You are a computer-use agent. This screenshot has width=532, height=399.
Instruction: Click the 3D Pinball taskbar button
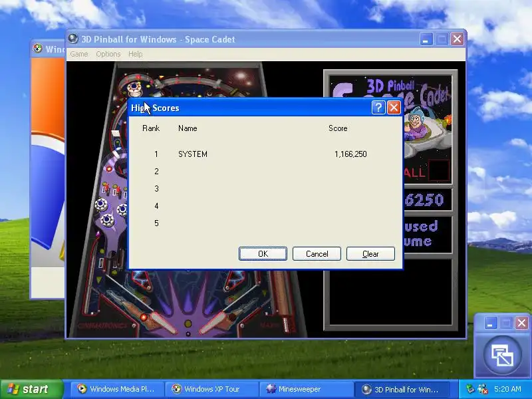tap(402, 389)
